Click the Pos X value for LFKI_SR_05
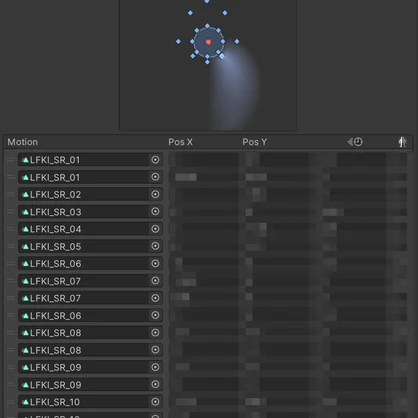The width and height of the screenshot is (418, 418). click(204, 246)
